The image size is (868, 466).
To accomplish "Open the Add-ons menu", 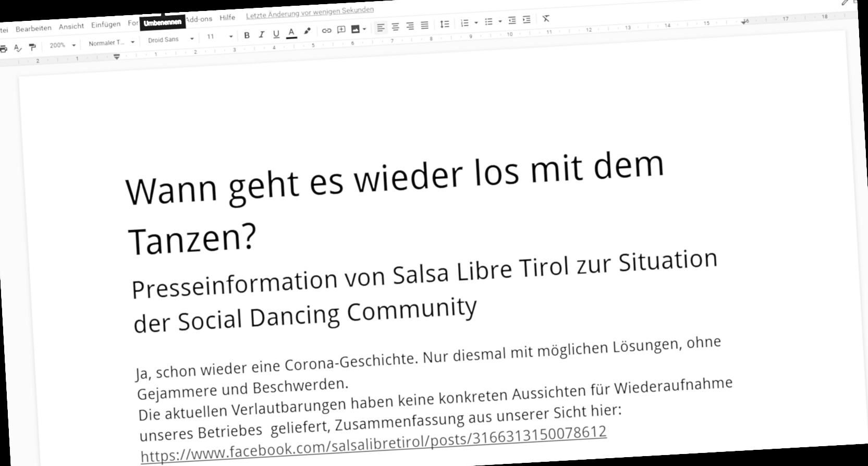I will point(199,19).
